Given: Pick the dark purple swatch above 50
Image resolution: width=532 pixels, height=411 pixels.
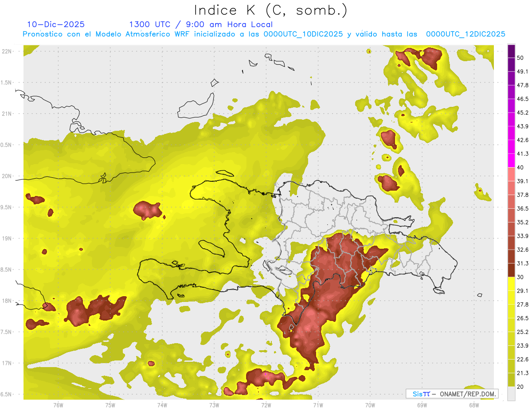Looking at the screenshot, I should tap(511, 51).
